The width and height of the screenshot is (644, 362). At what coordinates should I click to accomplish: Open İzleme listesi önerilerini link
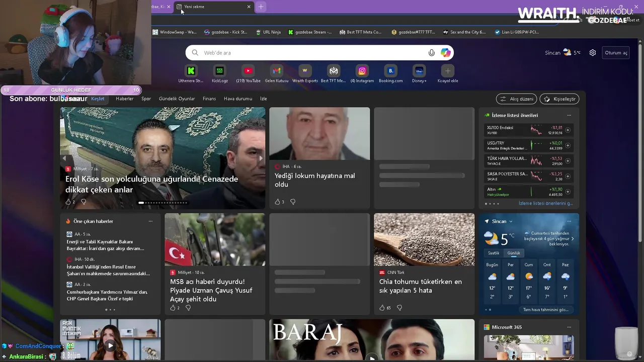pos(545,204)
